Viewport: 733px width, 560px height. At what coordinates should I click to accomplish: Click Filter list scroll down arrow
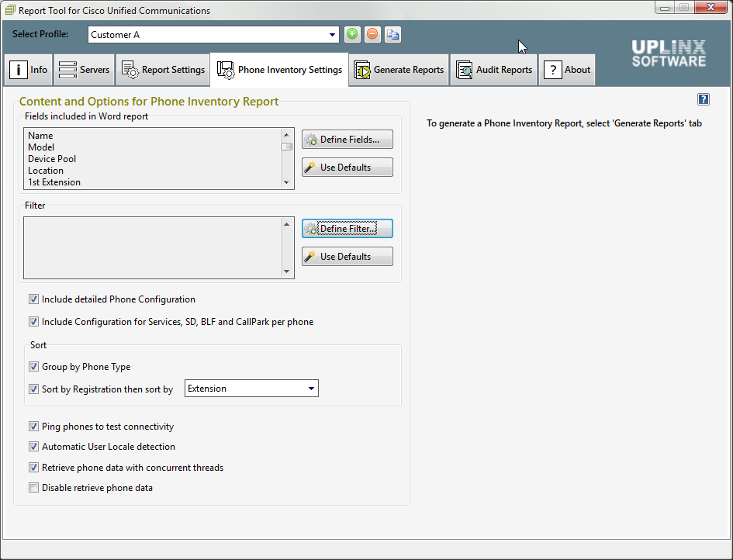pos(286,271)
